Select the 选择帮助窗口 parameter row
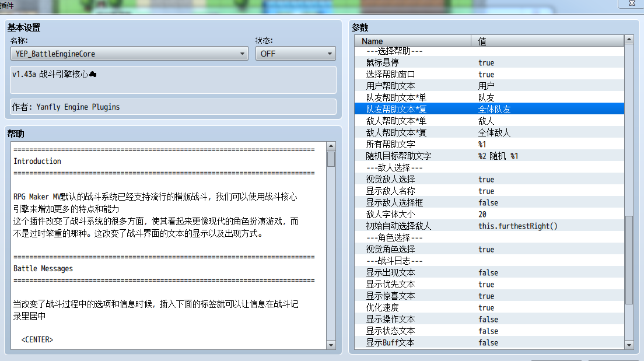 pyautogui.click(x=489, y=74)
